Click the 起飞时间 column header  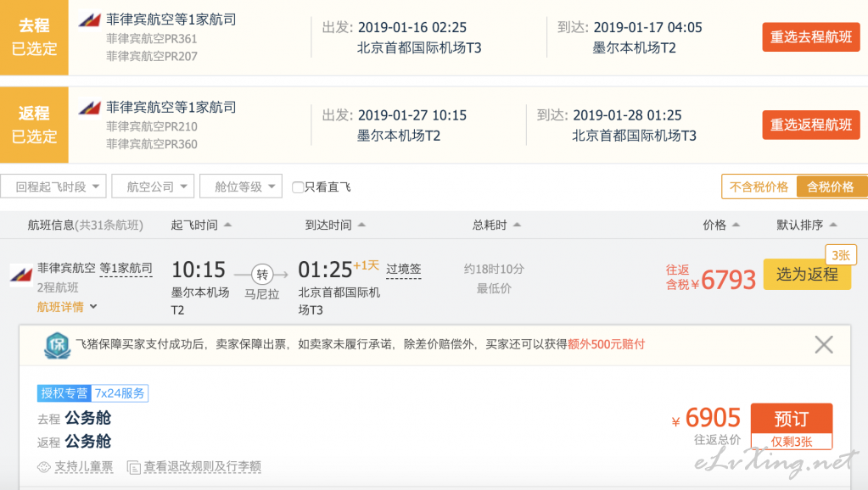(194, 226)
